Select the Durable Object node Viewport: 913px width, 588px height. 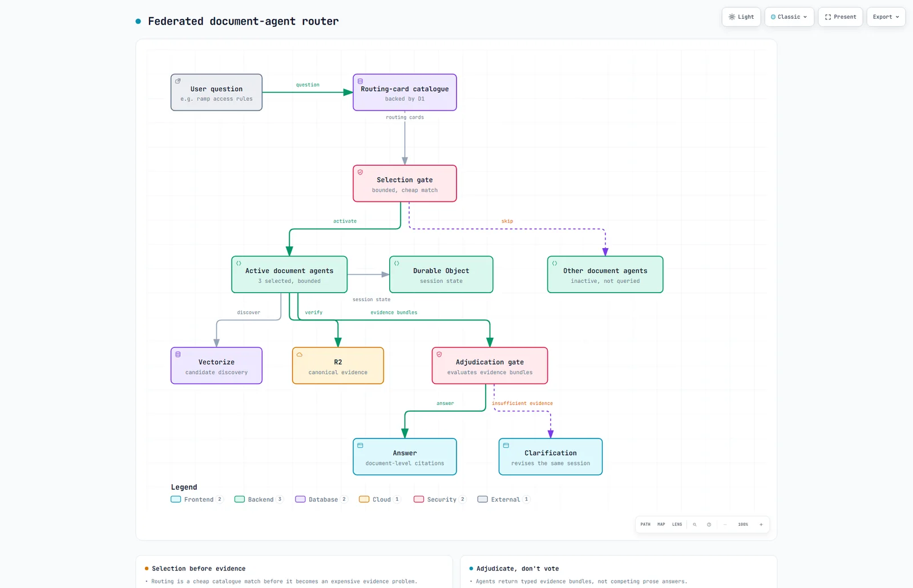click(x=441, y=274)
